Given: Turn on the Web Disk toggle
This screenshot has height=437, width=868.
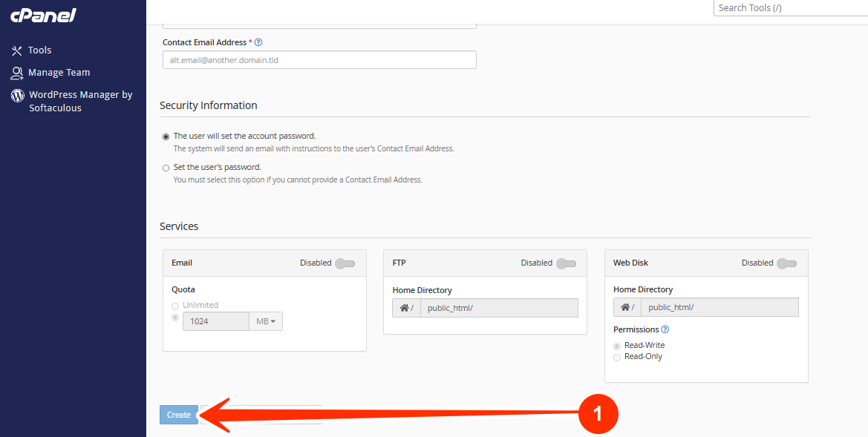Looking at the screenshot, I should pyautogui.click(x=786, y=263).
